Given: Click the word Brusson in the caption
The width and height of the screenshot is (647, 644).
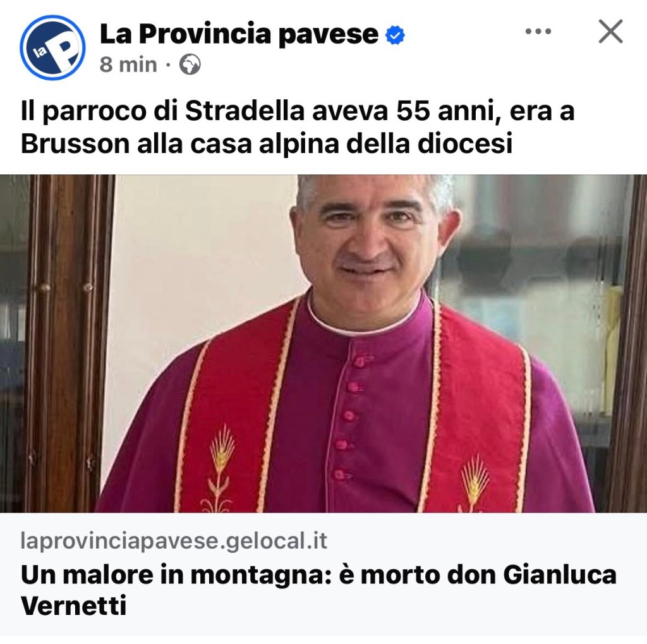Looking at the screenshot, I should pyautogui.click(x=75, y=144).
